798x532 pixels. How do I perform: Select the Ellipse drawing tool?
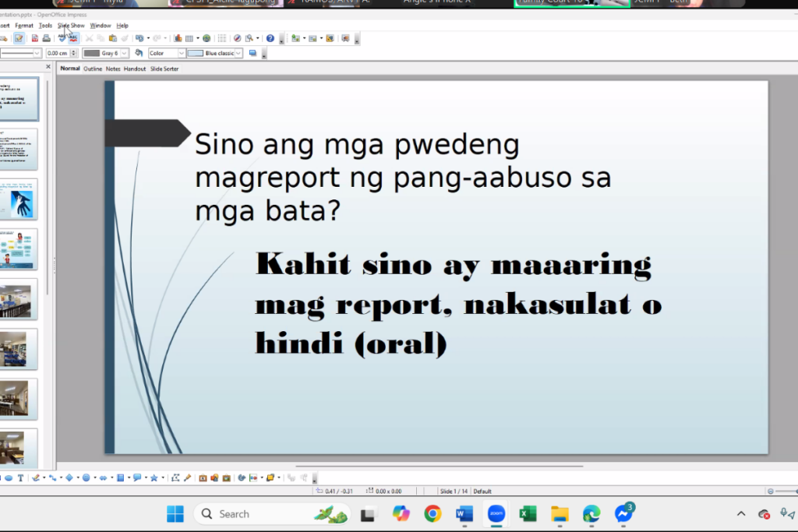point(9,477)
